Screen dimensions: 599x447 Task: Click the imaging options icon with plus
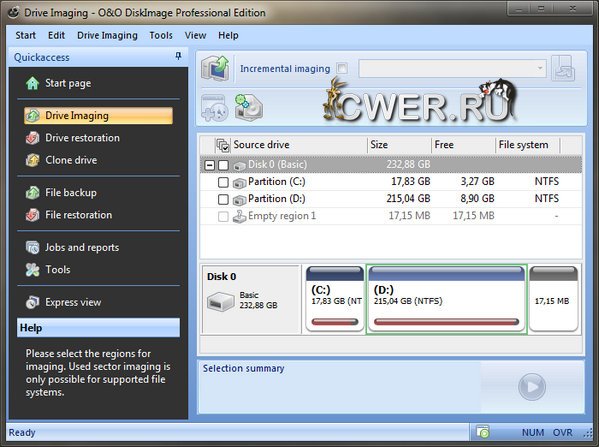click(x=214, y=108)
